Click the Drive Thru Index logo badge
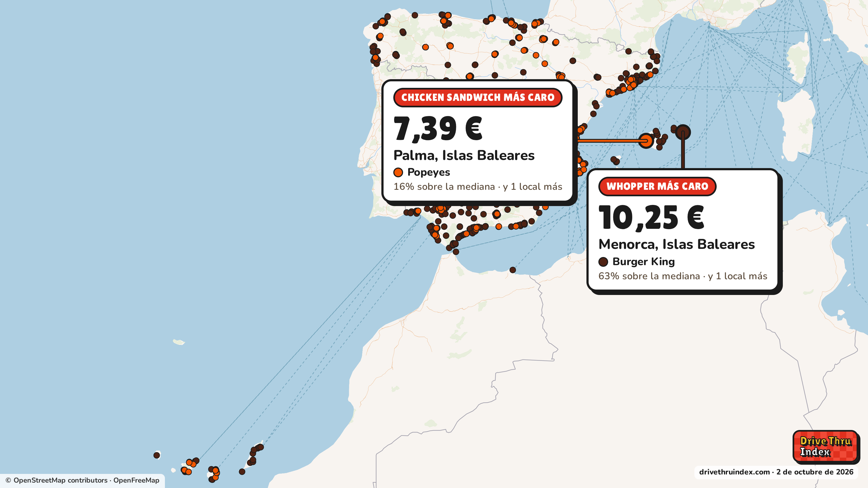 (x=825, y=447)
